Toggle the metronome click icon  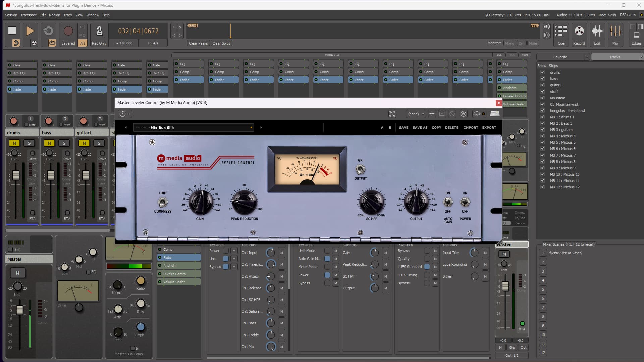99,31
